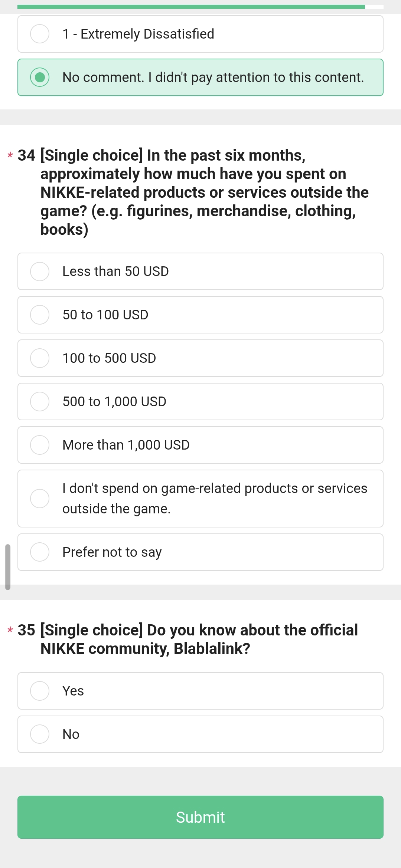This screenshot has height=868, width=401.
Task: Select 'No comment' attention radio option
Action: coord(40,78)
